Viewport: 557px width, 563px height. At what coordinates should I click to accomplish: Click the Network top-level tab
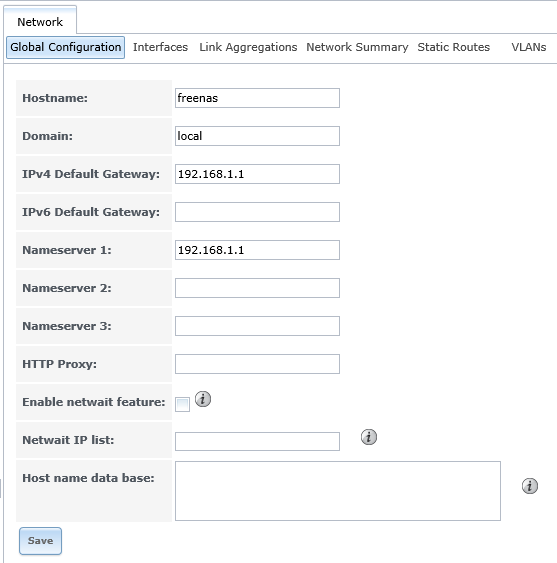(40, 22)
